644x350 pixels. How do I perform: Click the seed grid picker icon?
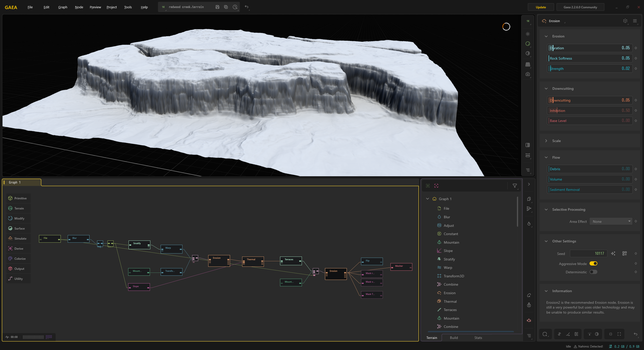[625, 253]
